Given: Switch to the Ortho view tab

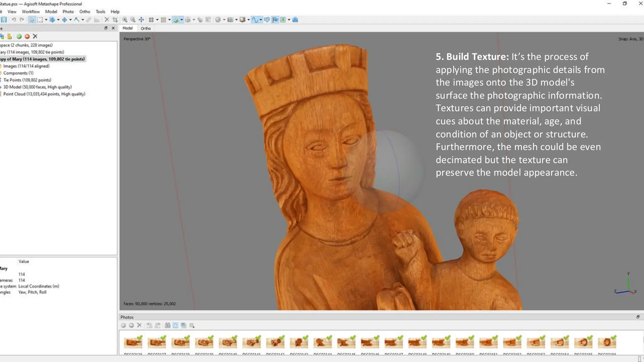Looking at the screenshot, I should [146, 28].
